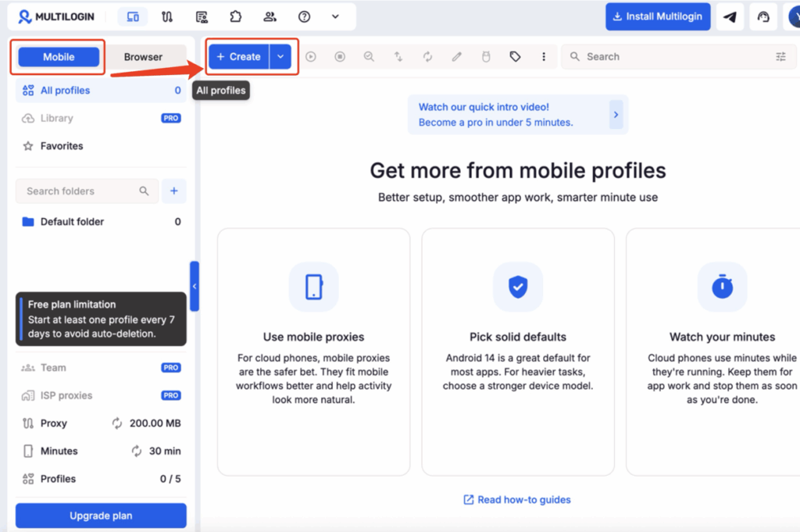Expand the top navigation chevron menu

[x=335, y=17]
